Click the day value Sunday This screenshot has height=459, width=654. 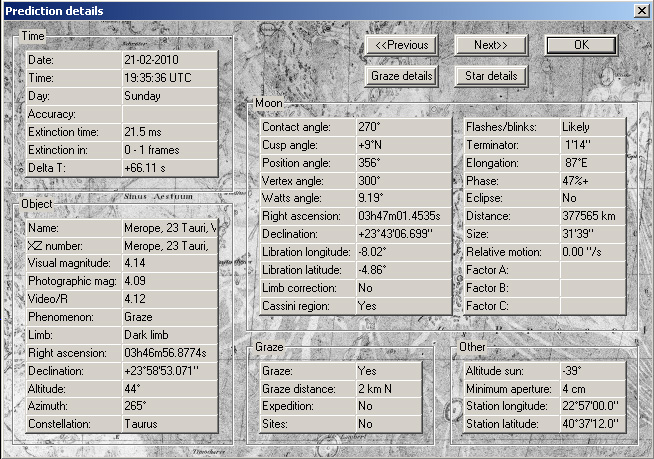click(170, 96)
